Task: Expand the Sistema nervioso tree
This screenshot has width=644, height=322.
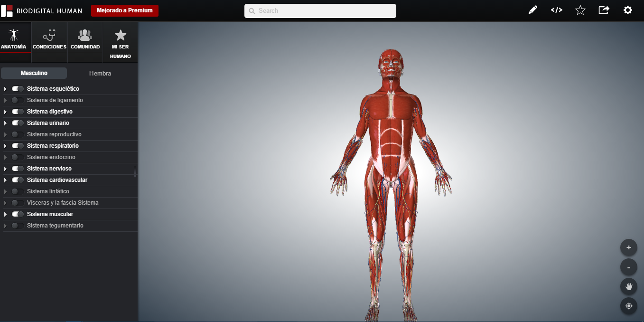Action: click(x=5, y=169)
